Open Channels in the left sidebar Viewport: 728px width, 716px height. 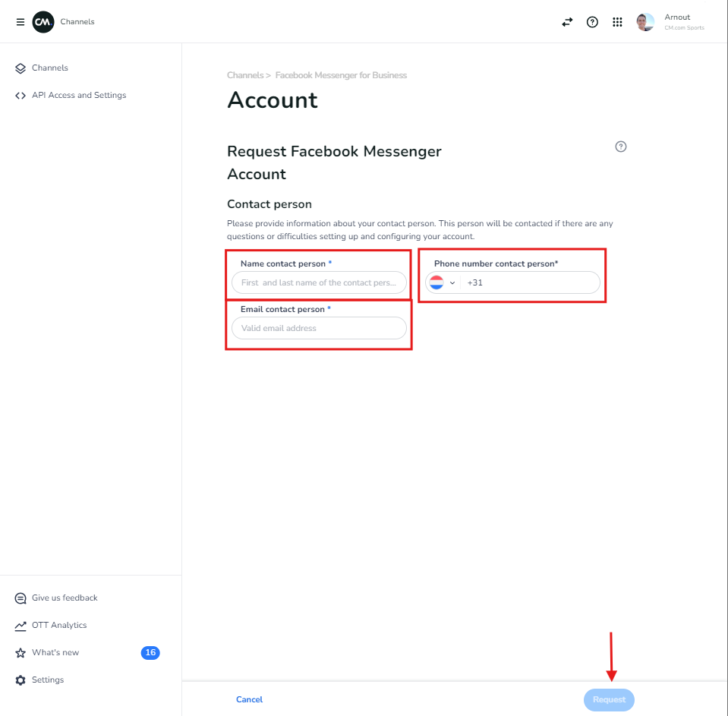(x=50, y=68)
